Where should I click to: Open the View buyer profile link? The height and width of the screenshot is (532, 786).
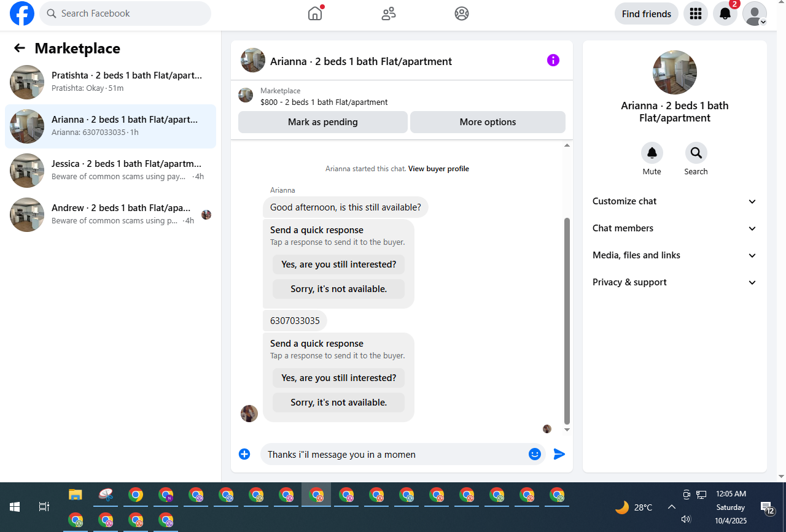coord(438,169)
